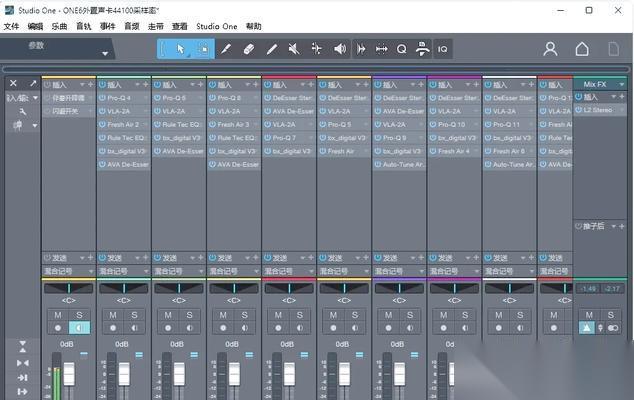Toggle the power button of Fresh Air 4
634x400 pixels.
click(433, 151)
